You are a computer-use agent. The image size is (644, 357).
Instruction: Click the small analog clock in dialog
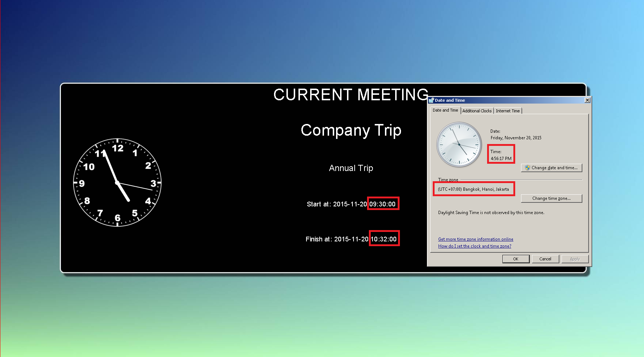(x=459, y=145)
